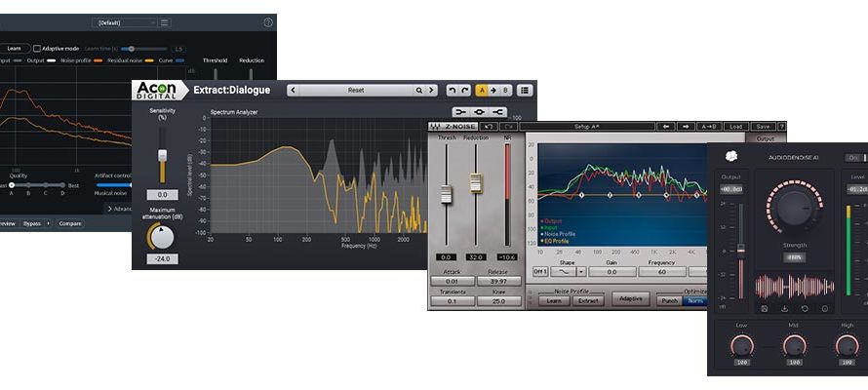868x390 pixels.
Task: Copy A to B with arrow icon in Acon
Action: click(493, 90)
